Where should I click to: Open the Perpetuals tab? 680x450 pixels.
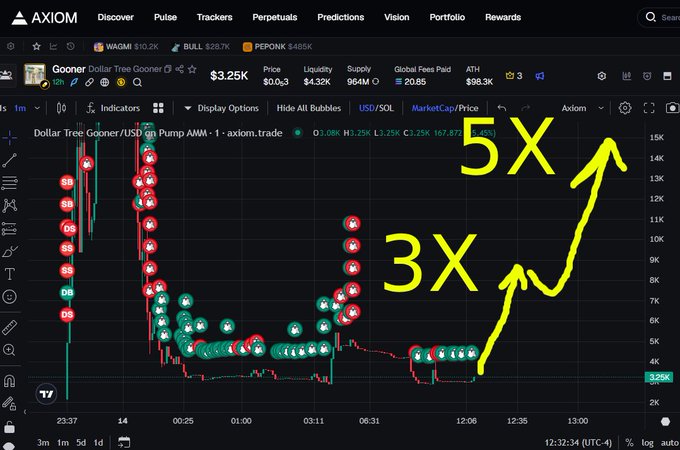[275, 17]
